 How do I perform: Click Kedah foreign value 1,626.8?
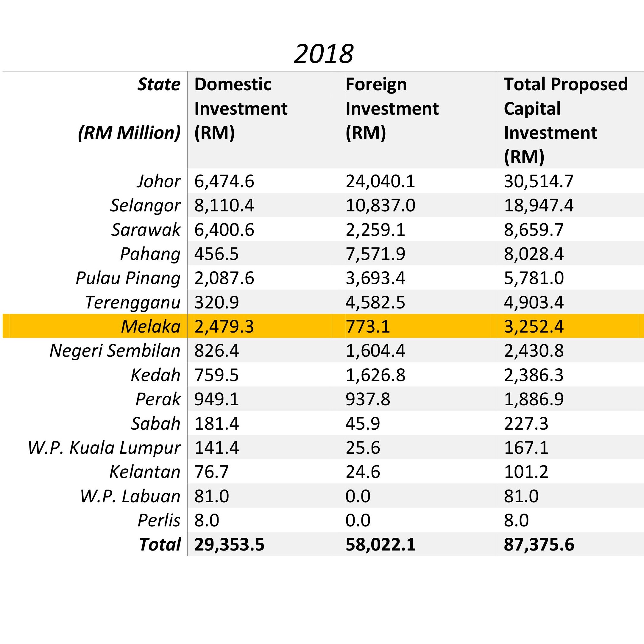[375, 375]
